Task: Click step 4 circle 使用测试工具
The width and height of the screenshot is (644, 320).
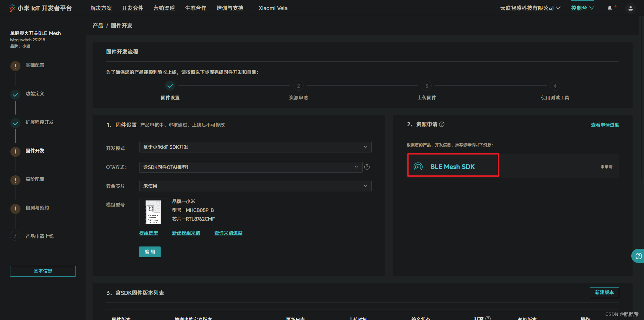Action: (555, 86)
